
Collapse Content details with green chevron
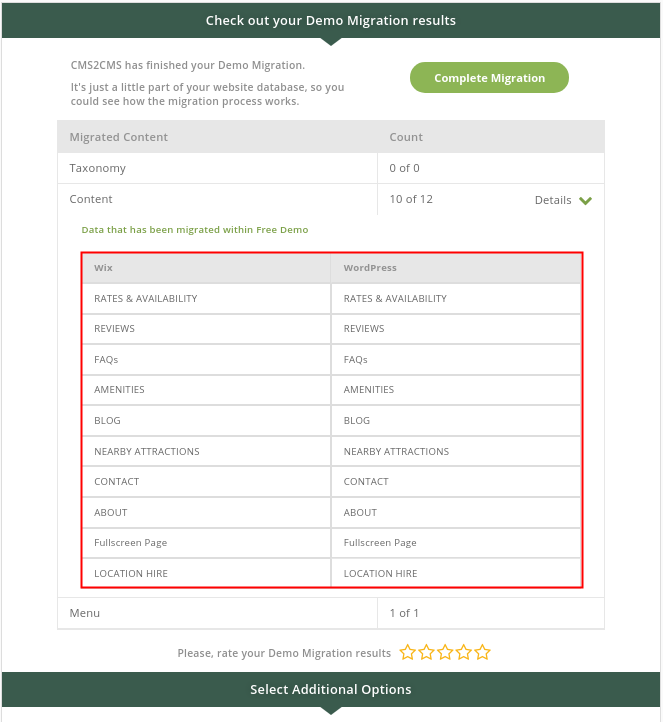[585, 200]
